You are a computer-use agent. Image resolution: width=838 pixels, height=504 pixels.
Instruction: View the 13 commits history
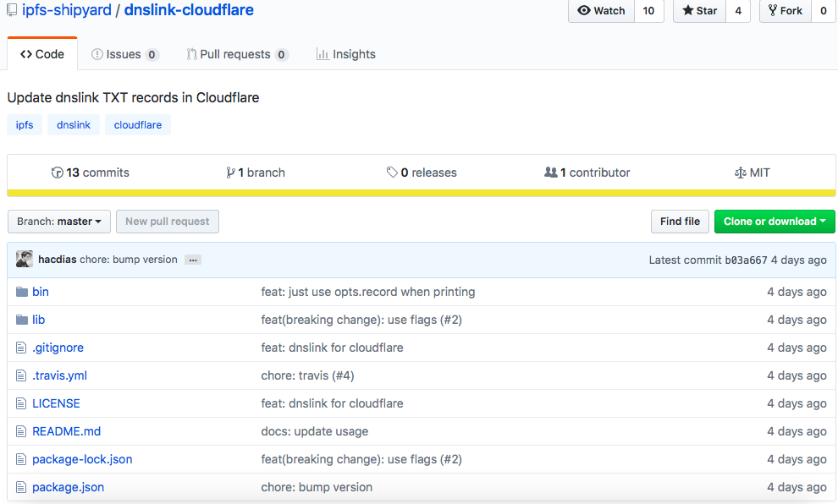click(x=91, y=173)
